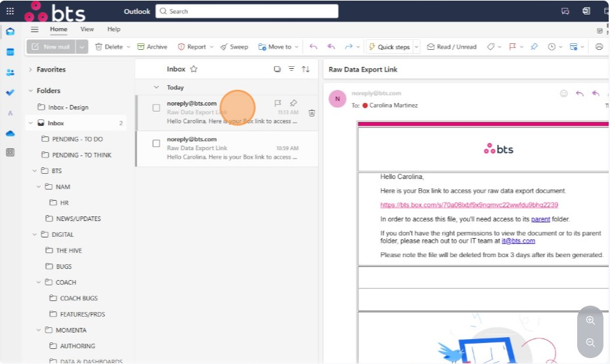Open the New mail dropdown arrow
This screenshot has height=364, width=610.
(x=81, y=47)
